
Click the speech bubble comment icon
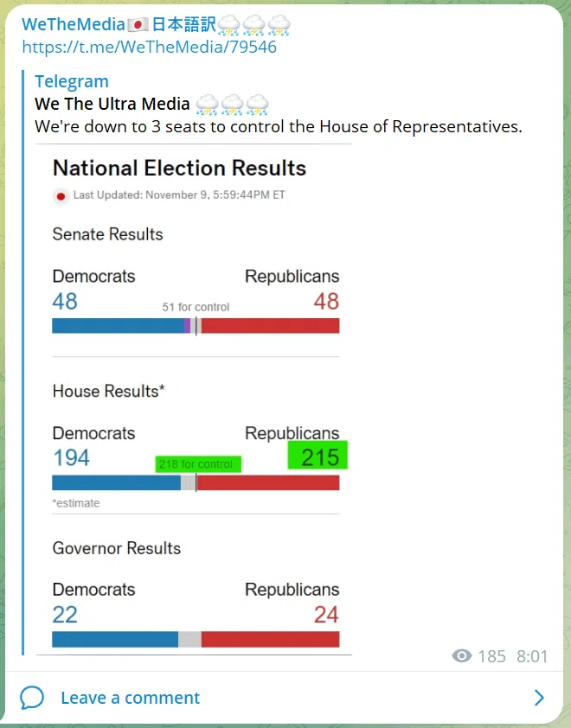32,698
